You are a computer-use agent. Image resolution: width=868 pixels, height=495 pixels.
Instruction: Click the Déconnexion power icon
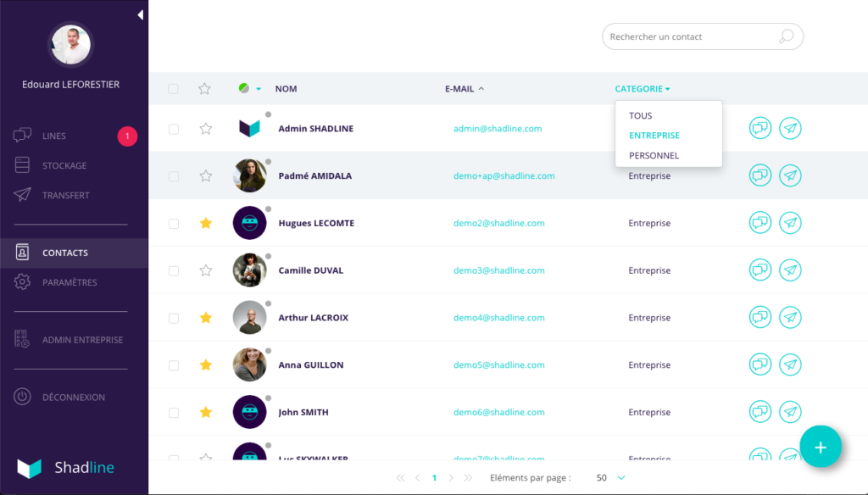coord(24,397)
